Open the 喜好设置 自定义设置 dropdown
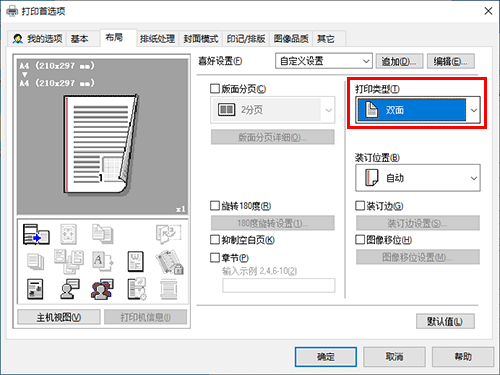The height and width of the screenshot is (375, 500). click(324, 61)
